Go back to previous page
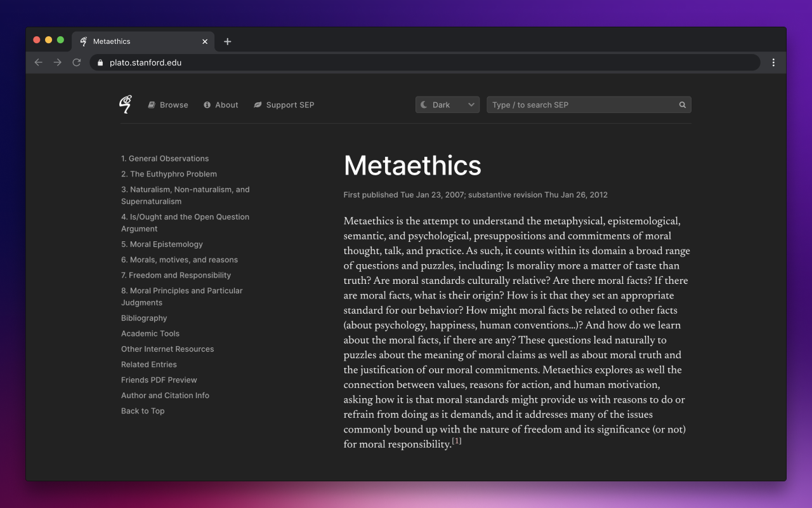 click(x=39, y=62)
